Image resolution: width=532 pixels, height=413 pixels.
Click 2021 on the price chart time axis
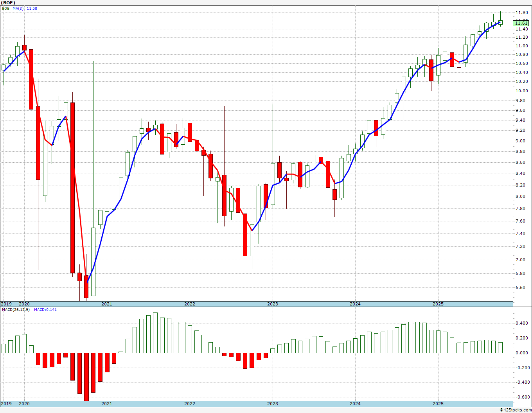(x=107, y=304)
